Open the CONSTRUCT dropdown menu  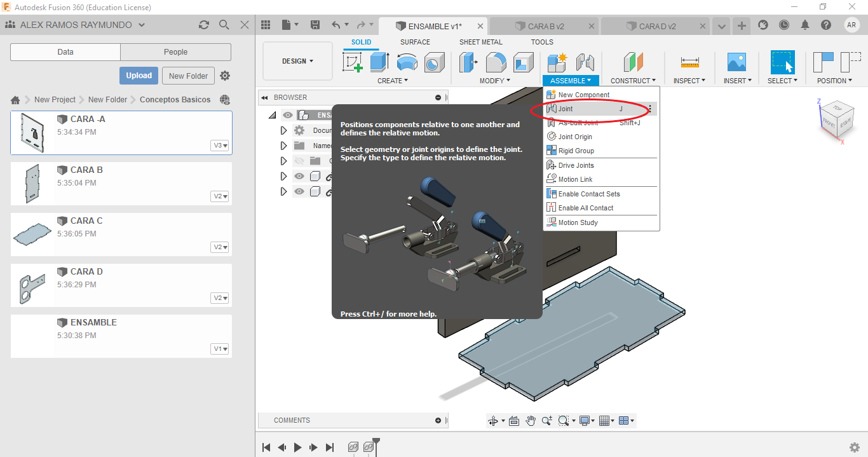click(x=633, y=81)
